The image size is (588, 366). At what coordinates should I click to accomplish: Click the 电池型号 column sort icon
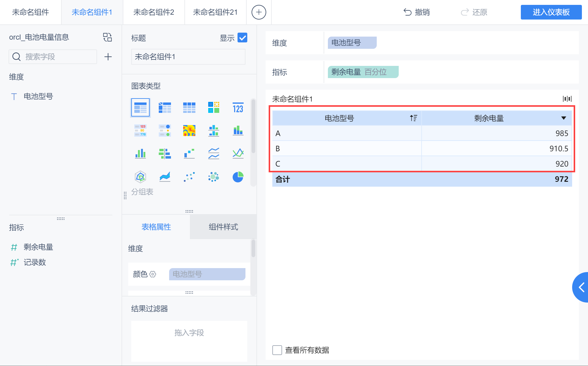point(413,118)
